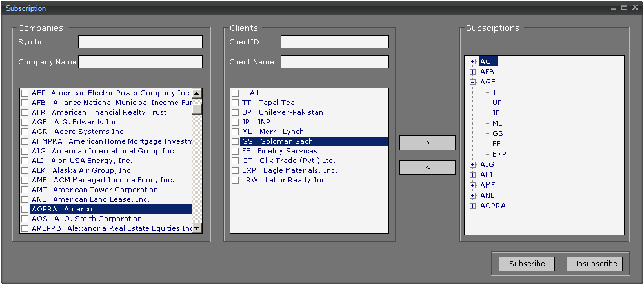Screen dimensions: 644x285
Task: Select the GS child under AGE
Action: tap(498, 133)
